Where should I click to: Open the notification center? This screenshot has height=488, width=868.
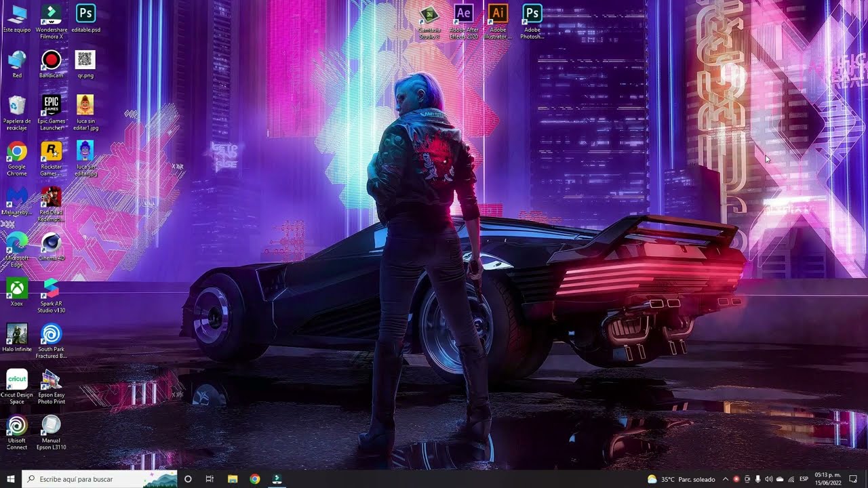[x=854, y=479]
